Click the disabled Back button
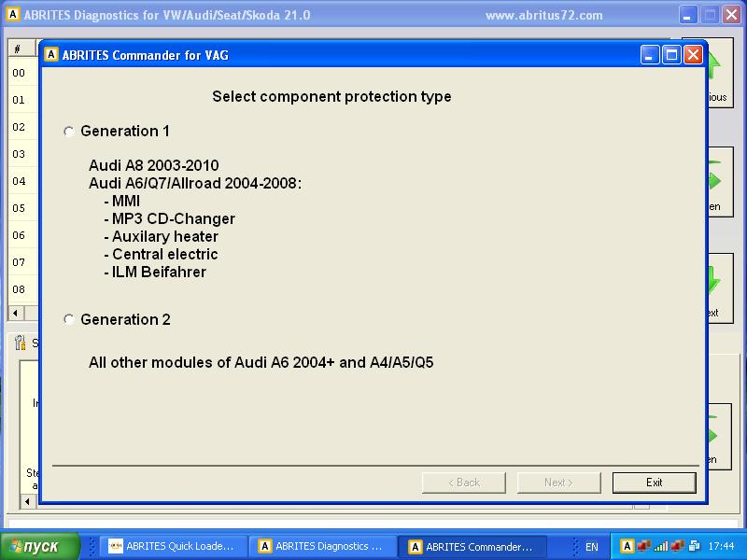 click(463, 483)
